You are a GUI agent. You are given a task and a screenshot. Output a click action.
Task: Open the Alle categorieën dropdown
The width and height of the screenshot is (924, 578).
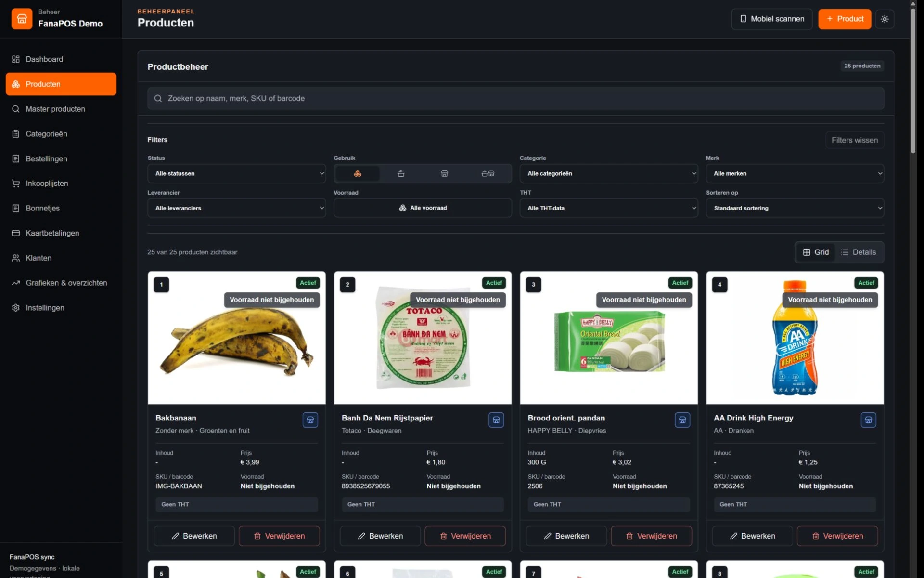click(609, 173)
